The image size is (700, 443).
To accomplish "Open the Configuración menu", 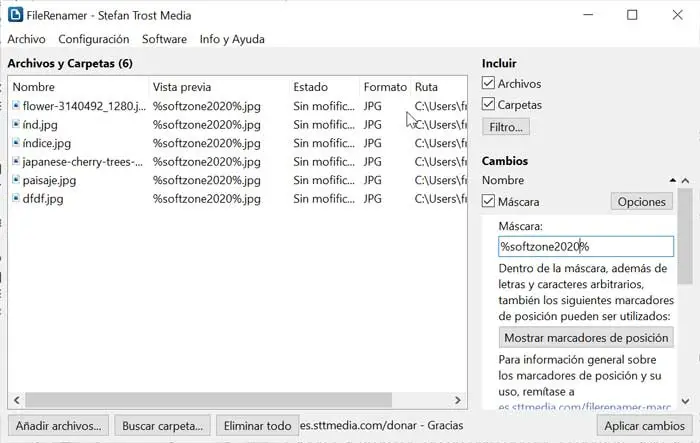I will click(x=94, y=39).
